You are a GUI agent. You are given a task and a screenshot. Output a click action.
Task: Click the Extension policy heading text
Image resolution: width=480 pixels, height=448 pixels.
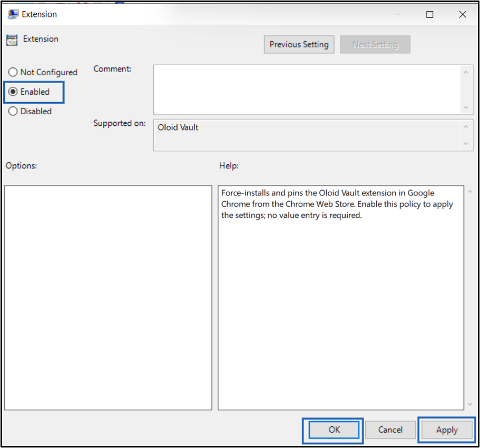pyautogui.click(x=41, y=39)
